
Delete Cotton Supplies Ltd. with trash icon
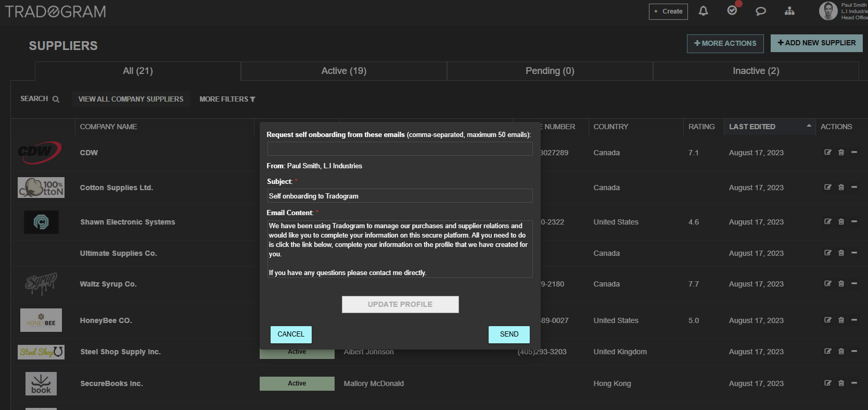click(841, 187)
